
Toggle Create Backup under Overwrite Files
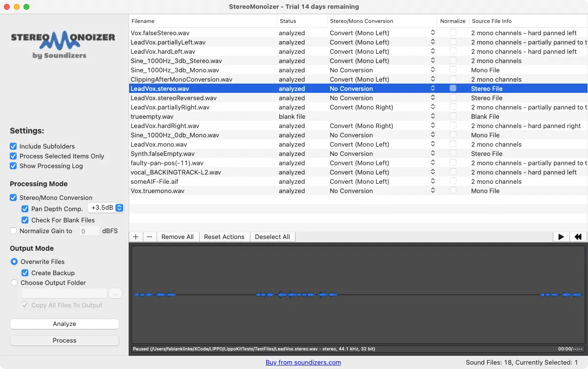[24, 273]
